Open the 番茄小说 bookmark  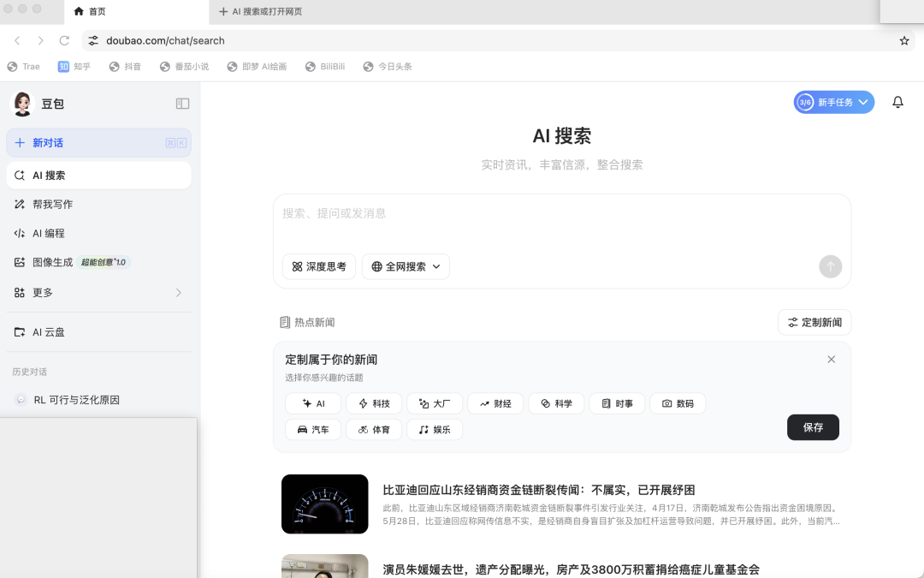coord(185,67)
